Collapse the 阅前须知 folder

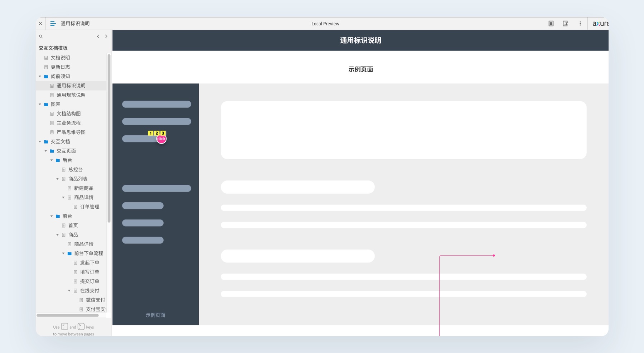point(40,77)
